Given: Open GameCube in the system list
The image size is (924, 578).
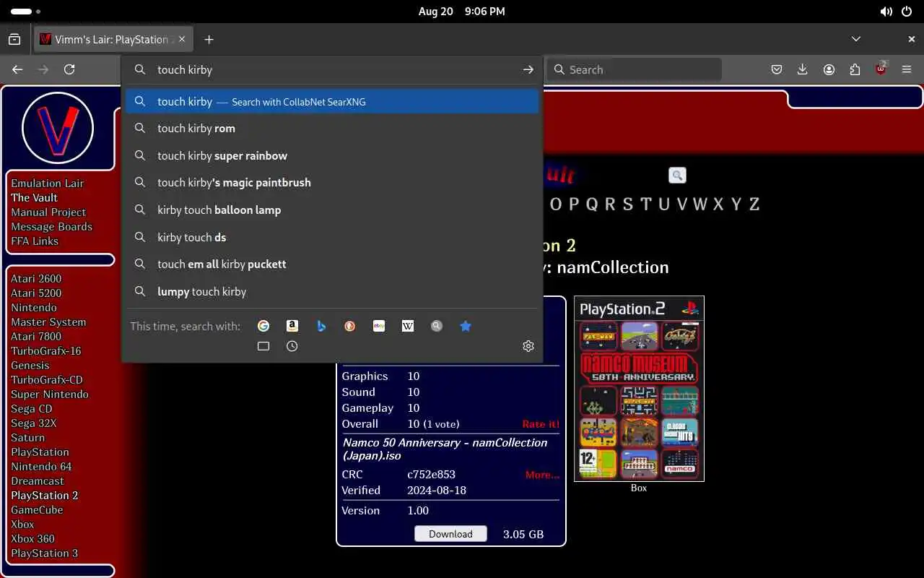Looking at the screenshot, I should [37, 510].
